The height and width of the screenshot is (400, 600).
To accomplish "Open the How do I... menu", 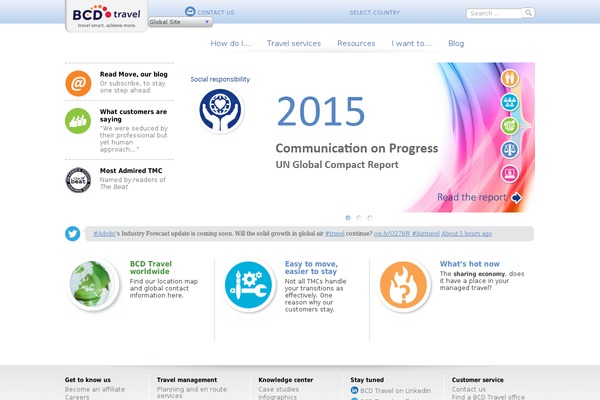I will coord(230,43).
